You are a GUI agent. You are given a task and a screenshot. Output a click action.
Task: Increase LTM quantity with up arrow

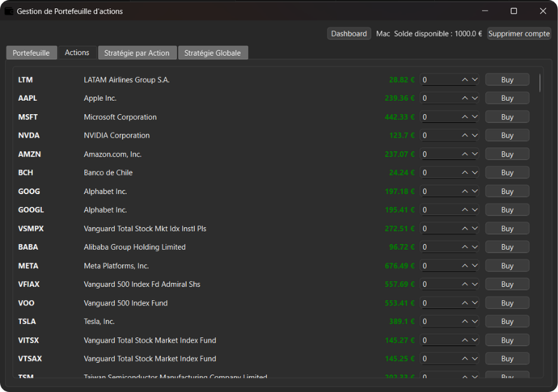coord(465,80)
